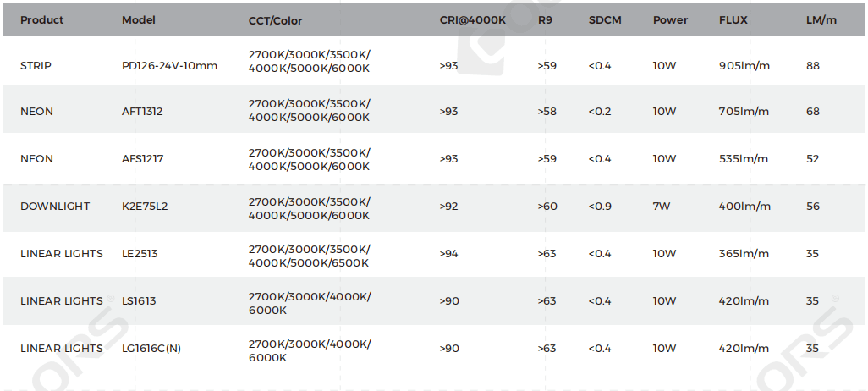Screen dimensions: 868x391
Task: Select the 7W power value
Action: (x=662, y=207)
